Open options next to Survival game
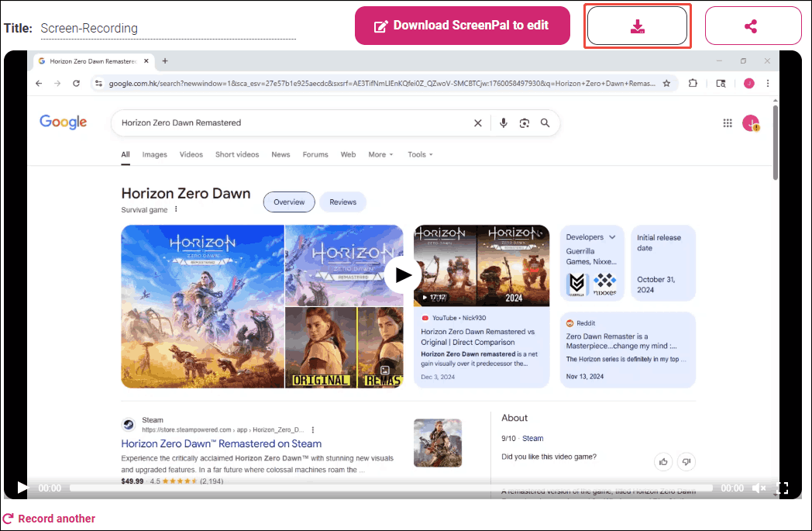 (176, 209)
